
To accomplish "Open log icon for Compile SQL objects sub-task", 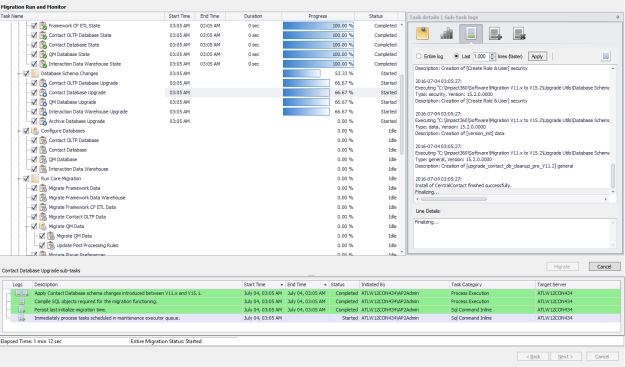I will pos(22,302).
